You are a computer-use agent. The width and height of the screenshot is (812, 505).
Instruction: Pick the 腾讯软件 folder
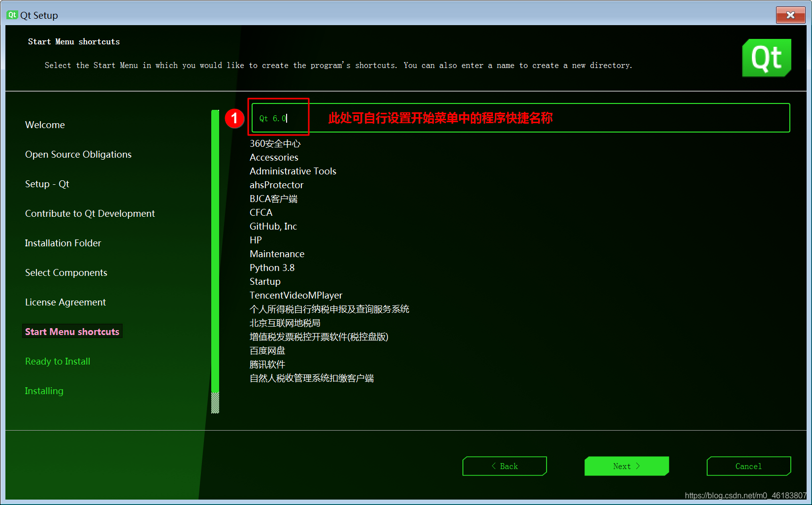click(x=267, y=364)
